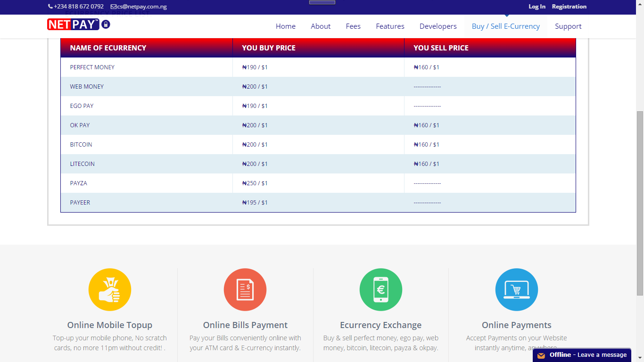
Task: Click the Litecoin sell price ₦160 / $1
Action: coord(426,164)
